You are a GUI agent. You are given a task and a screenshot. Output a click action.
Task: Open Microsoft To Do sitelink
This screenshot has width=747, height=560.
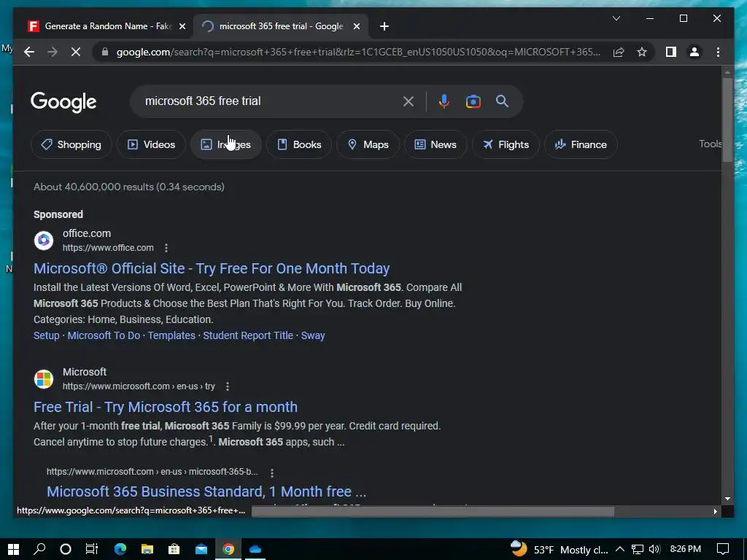(104, 335)
